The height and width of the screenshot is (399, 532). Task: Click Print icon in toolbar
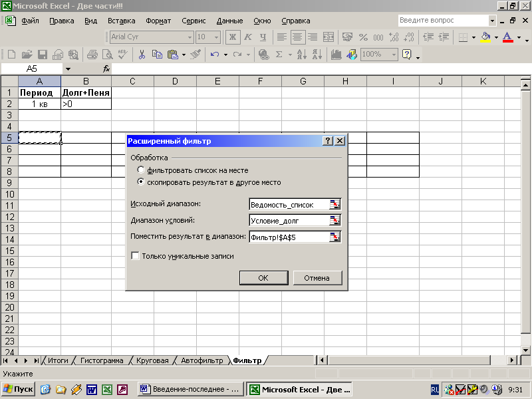tap(92, 55)
